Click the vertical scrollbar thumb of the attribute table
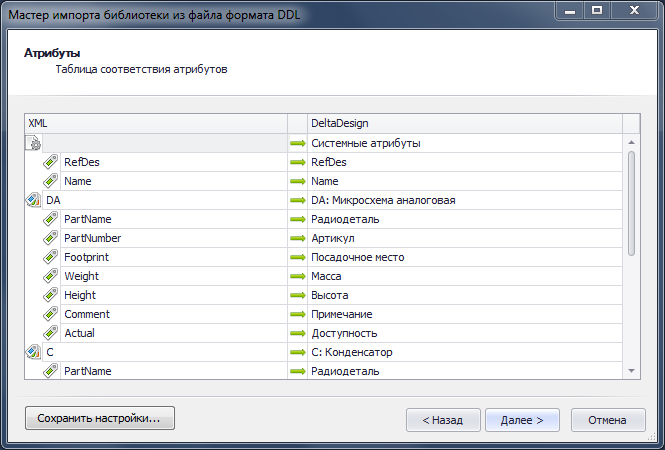Screen dimensions: 665x450 (631, 204)
